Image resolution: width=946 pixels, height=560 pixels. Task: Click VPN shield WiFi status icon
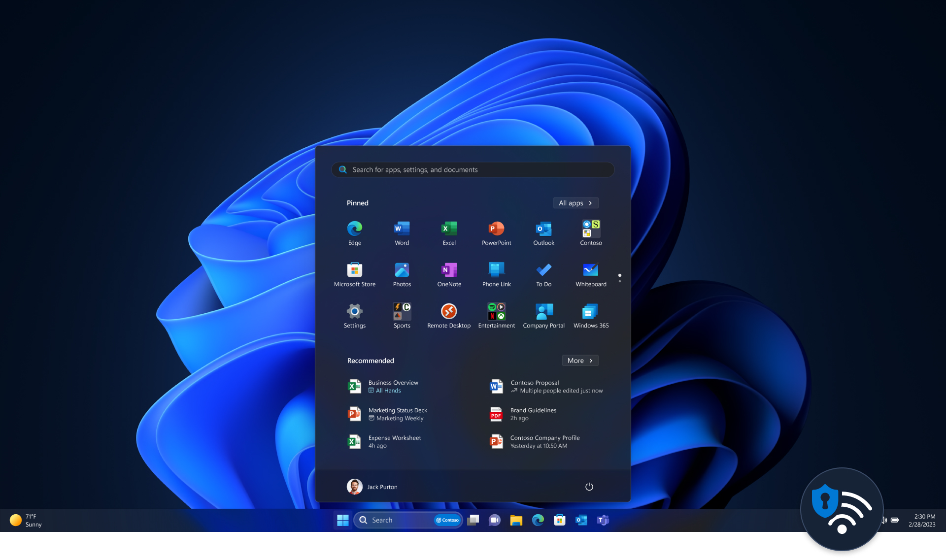click(842, 508)
